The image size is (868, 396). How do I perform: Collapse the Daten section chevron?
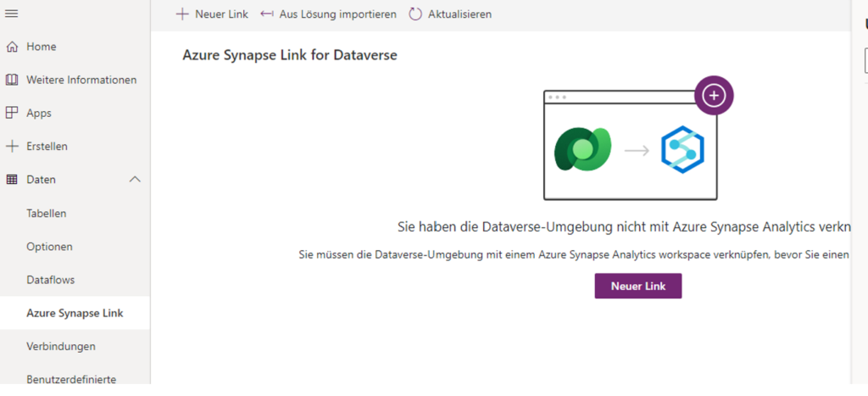(135, 180)
